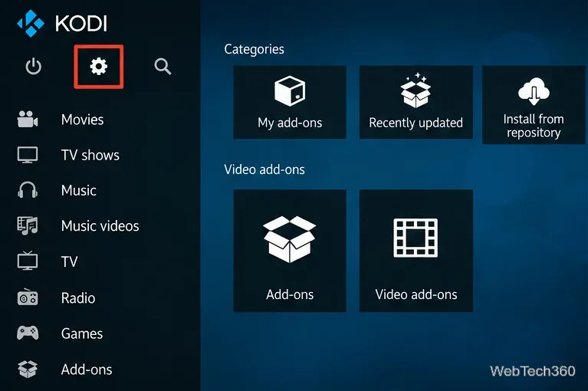Screen dimensions: 588x391
Task: Select the Music menu item
Action: pyautogui.click(x=79, y=190)
